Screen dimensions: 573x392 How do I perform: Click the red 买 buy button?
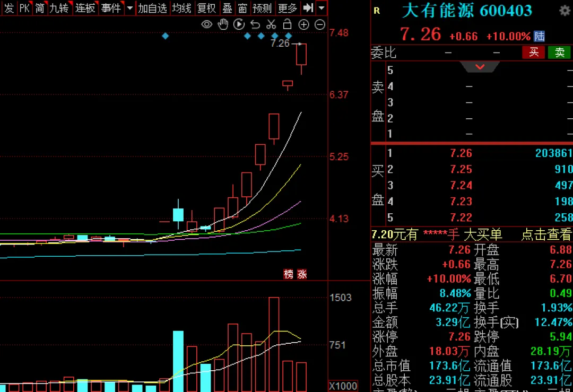(533, 52)
